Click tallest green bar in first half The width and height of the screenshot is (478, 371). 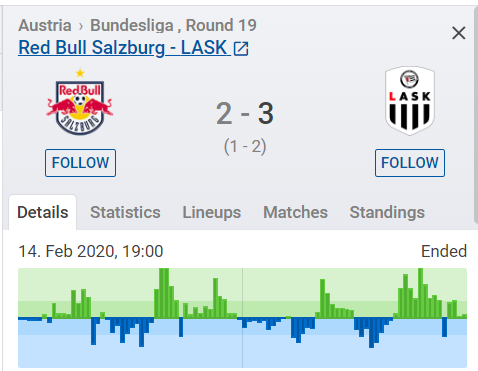click(x=164, y=293)
